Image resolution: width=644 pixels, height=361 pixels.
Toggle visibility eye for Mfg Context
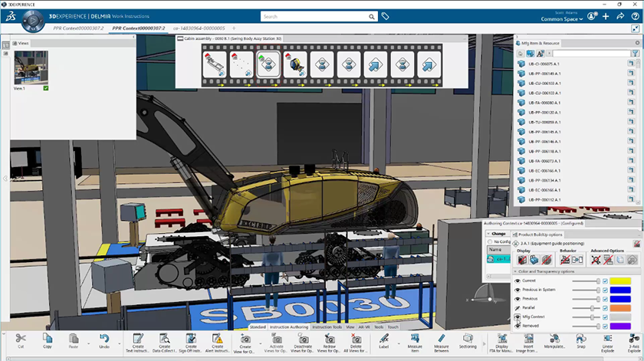point(517,317)
